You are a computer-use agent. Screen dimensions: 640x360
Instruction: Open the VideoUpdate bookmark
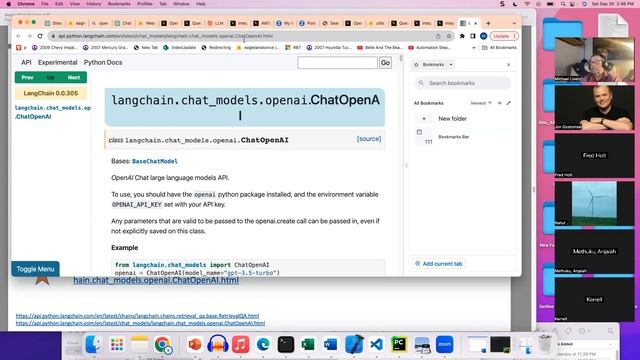tap(180, 47)
